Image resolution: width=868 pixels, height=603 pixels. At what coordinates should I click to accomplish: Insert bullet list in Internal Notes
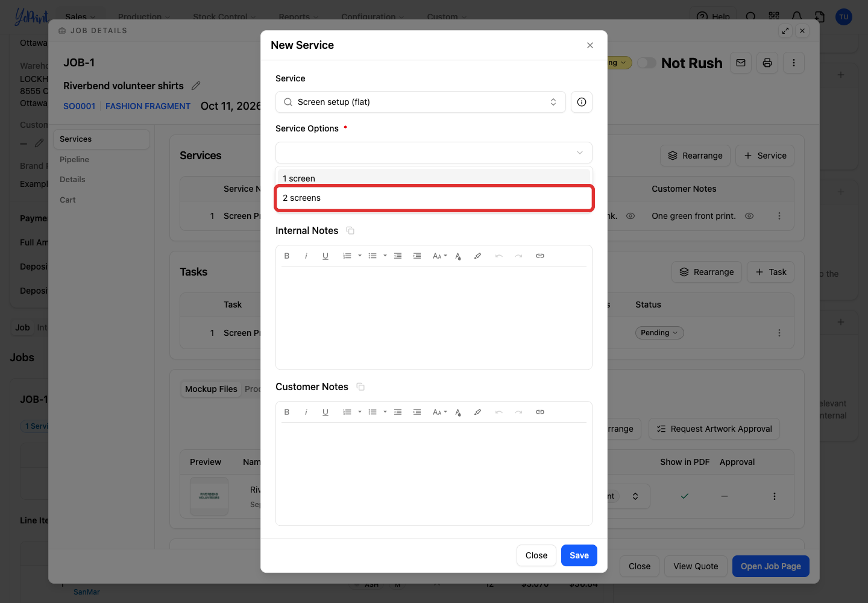[373, 256]
